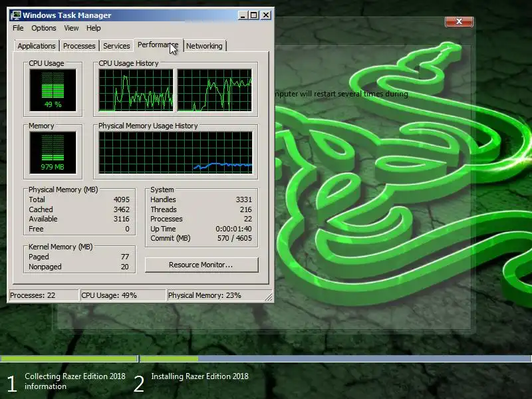The width and height of the screenshot is (532, 399).
Task: Click the status bar Processes: 22 entry
Action: coord(43,295)
